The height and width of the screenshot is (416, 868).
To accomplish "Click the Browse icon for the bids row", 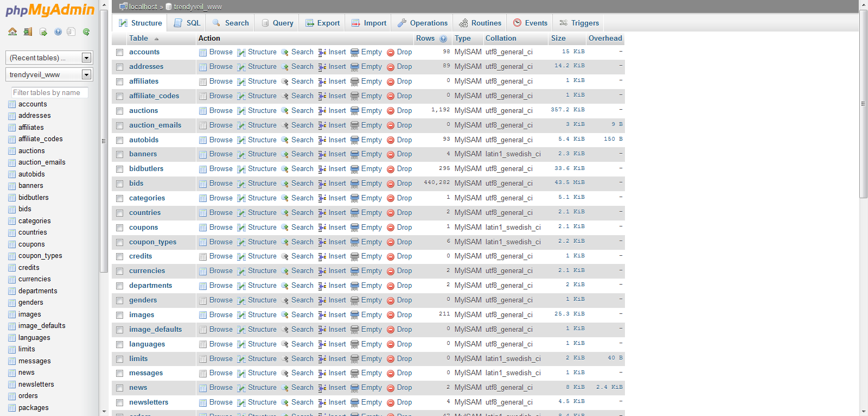I will pos(203,184).
